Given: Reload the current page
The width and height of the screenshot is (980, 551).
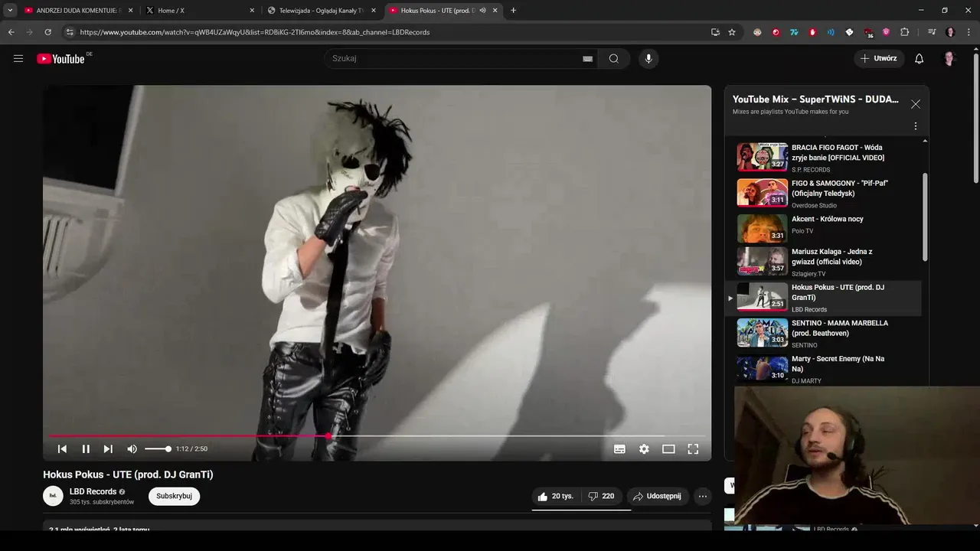Looking at the screenshot, I should pos(47,32).
